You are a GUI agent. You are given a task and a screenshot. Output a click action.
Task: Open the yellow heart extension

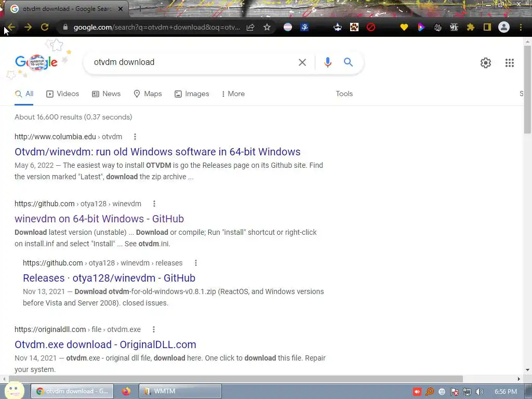[404, 27]
